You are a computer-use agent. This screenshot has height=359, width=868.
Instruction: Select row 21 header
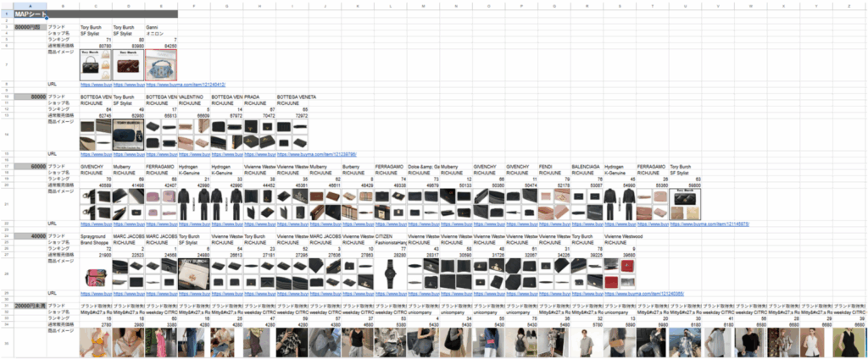[7, 204]
